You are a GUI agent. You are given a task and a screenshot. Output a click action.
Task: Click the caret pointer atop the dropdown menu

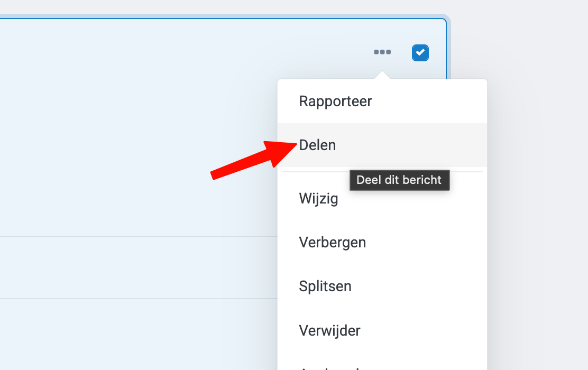[382, 76]
